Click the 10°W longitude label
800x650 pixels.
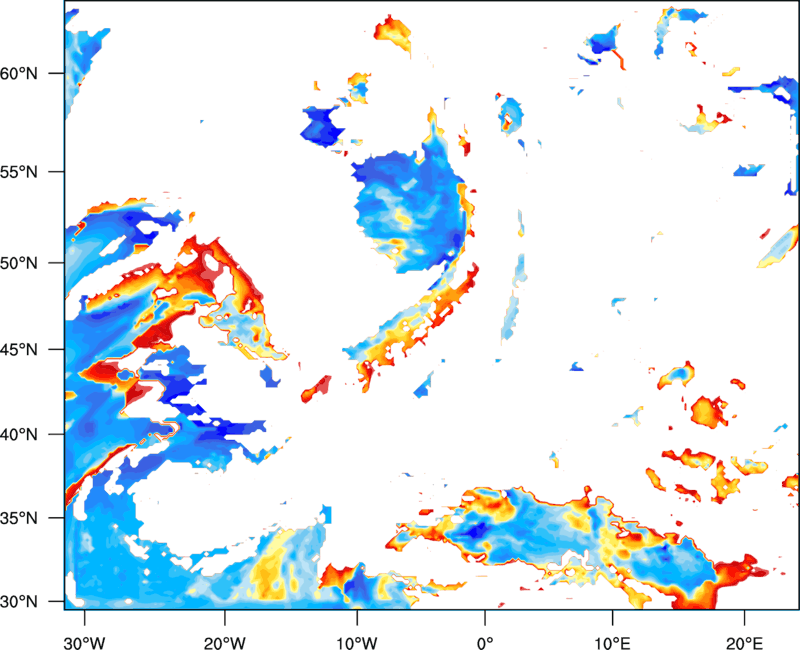[357, 643]
